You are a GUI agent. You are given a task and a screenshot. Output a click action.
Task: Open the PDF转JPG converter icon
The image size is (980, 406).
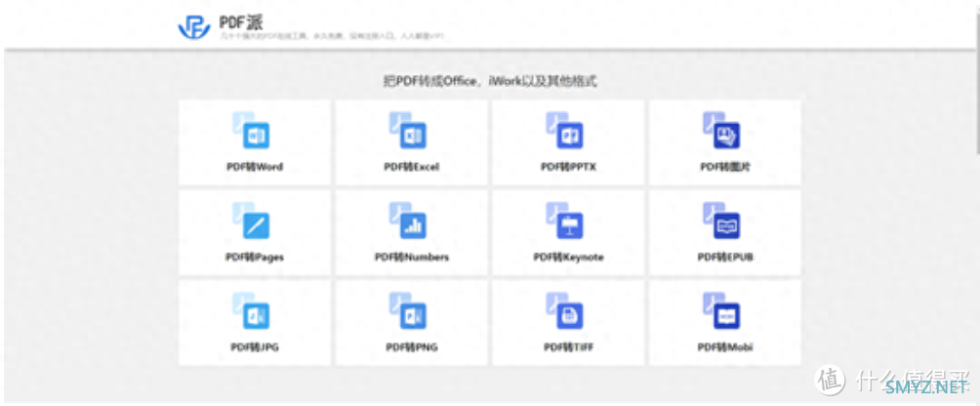[251, 311]
